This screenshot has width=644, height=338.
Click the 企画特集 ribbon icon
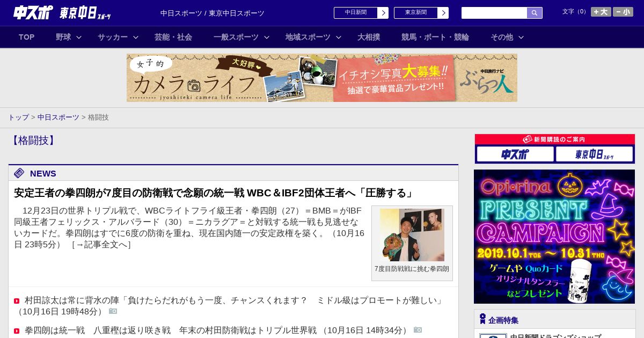pyautogui.click(x=482, y=319)
